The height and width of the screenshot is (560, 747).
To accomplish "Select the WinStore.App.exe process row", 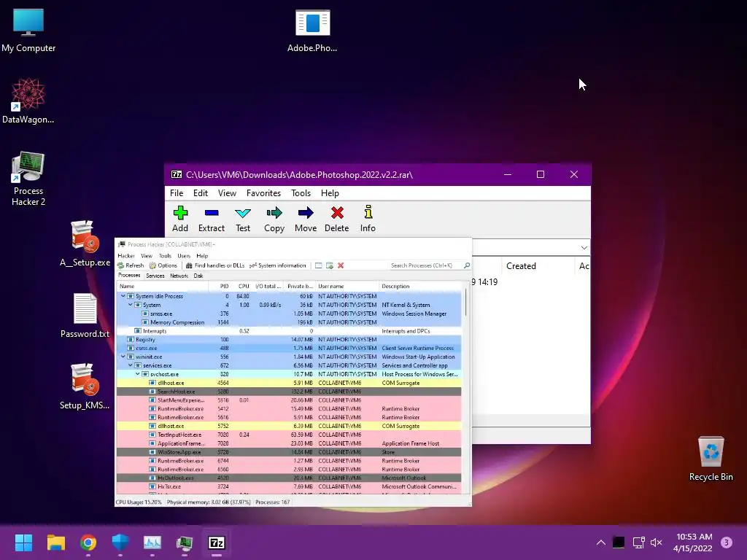I will pos(289,452).
